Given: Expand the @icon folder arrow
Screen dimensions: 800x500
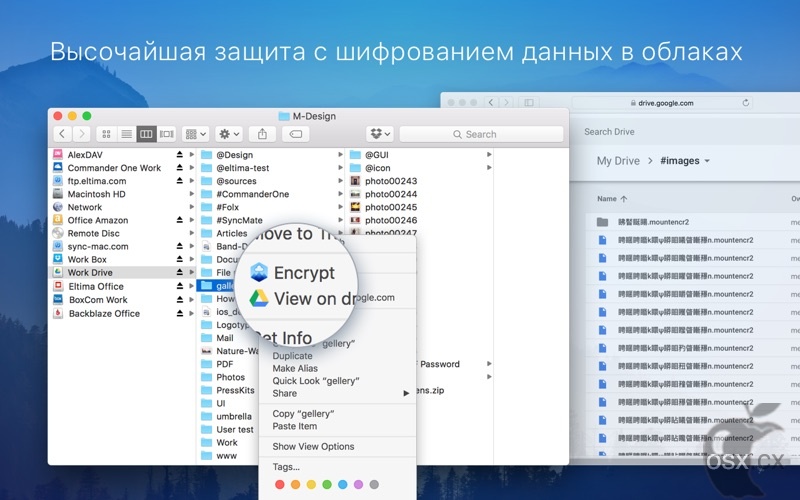Looking at the screenshot, I should point(489,167).
